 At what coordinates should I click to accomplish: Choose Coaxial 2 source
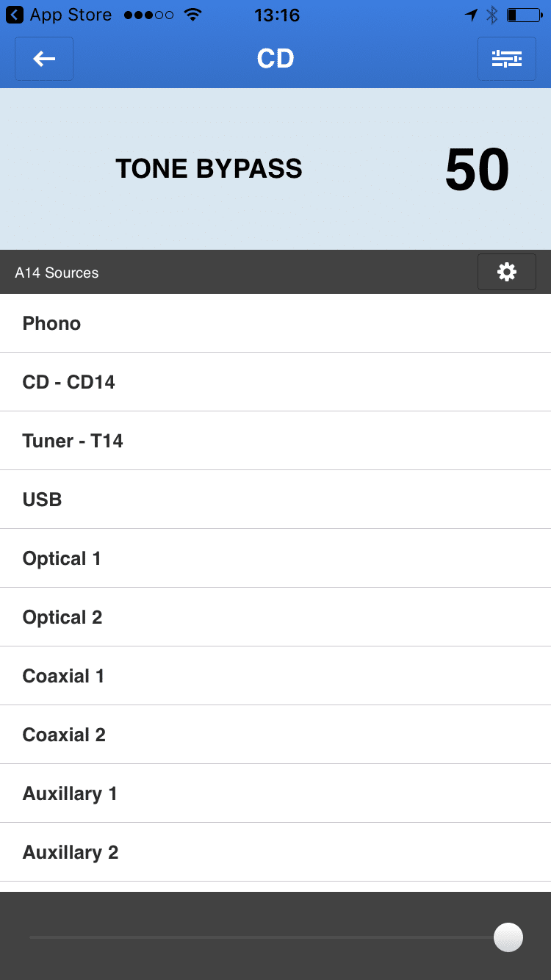tap(275, 735)
